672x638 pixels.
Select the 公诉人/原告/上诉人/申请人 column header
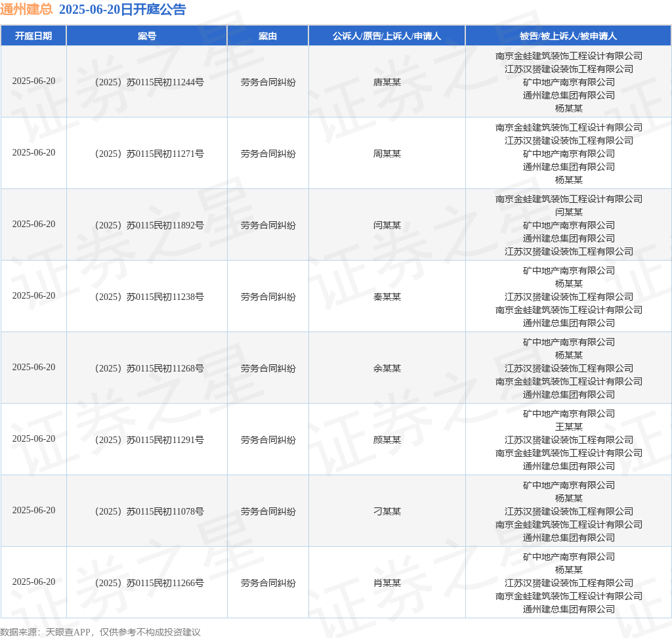coord(387,36)
